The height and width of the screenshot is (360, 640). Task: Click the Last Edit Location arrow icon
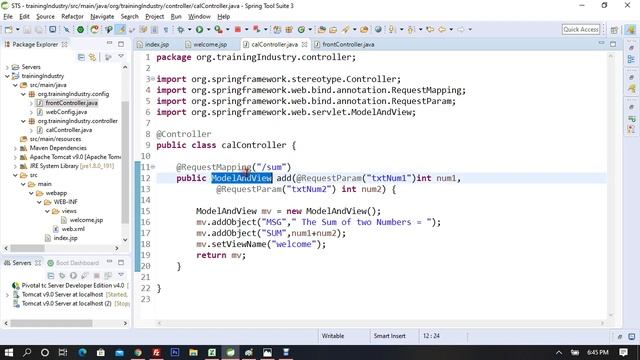(x=430, y=29)
